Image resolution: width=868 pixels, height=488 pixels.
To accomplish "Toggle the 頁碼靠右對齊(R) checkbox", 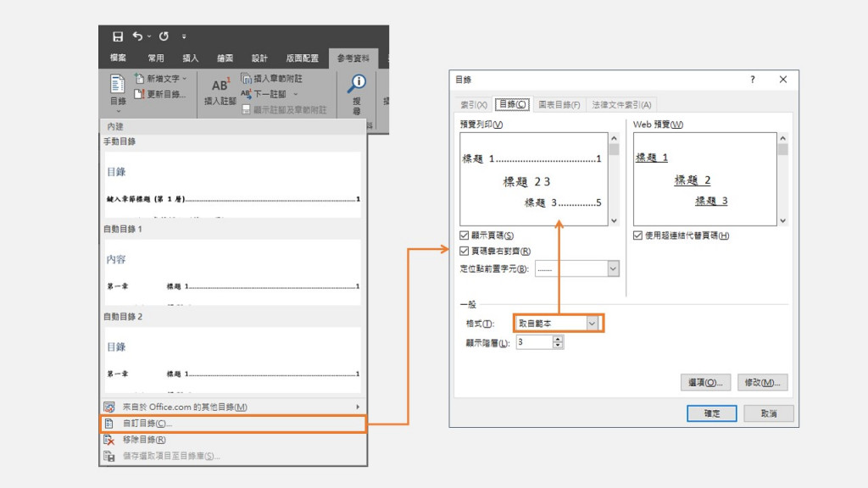I will [x=464, y=251].
